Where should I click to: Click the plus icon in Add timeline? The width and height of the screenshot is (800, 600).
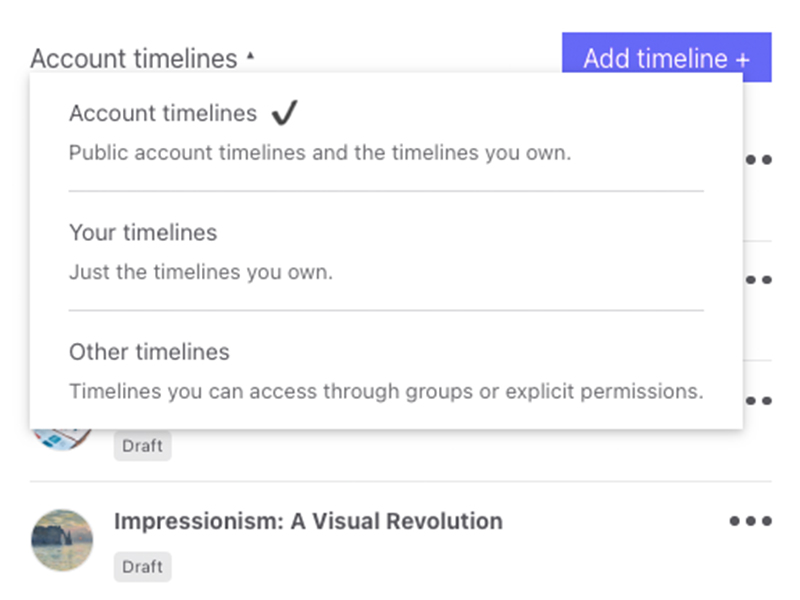pyautogui.click(x=742, y=59)
